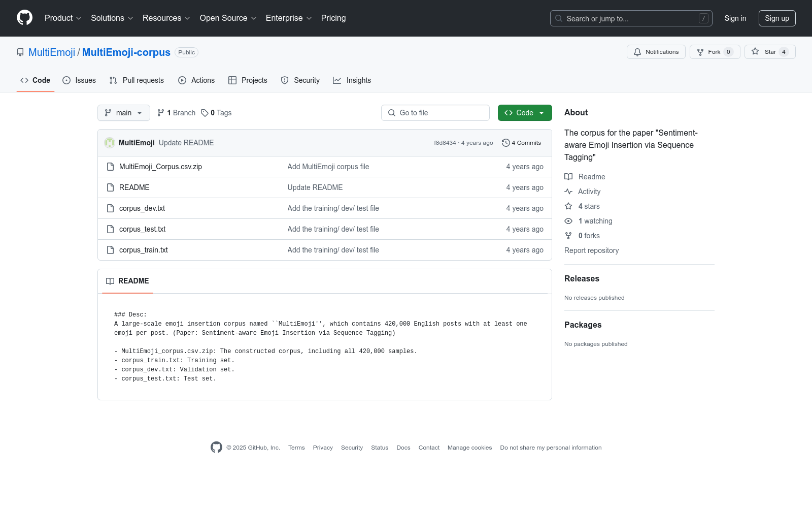
Task: Open corpus_test.txt file
Action: point(143,229)
